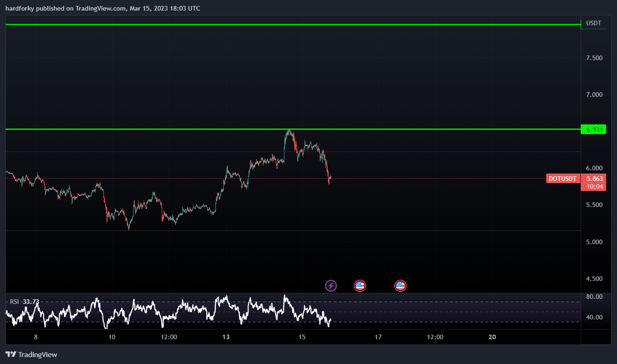
Task: Click the 40.00 RSI scale label
Action: (x=594, y=317)
